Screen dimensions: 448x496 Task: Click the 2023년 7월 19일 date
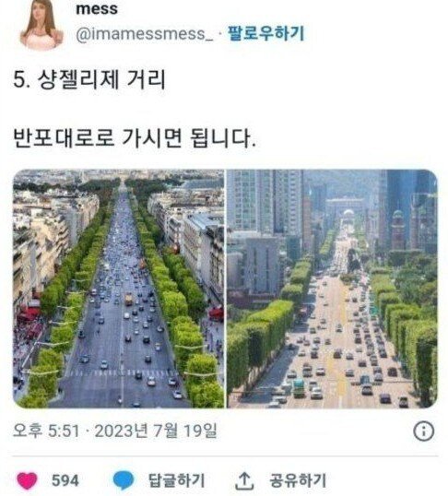click(156, 431)
